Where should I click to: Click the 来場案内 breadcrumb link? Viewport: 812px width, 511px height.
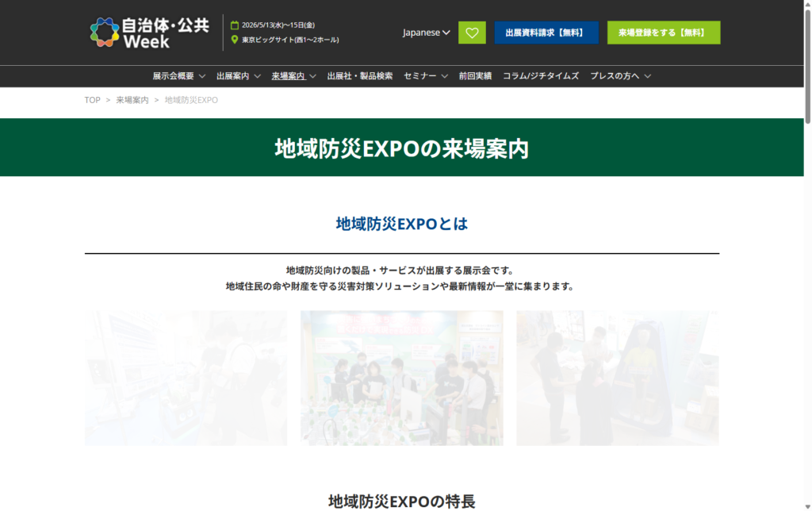click(132, 100)
